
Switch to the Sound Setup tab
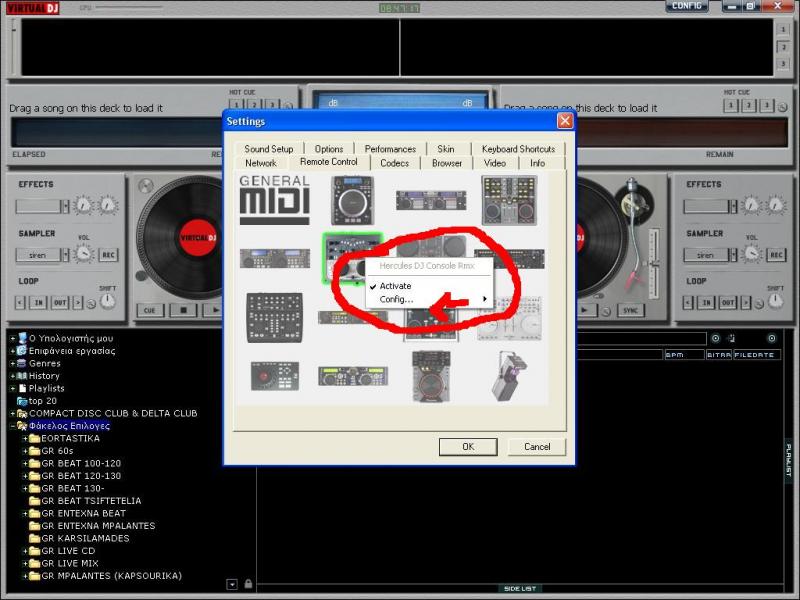coord(268,149)
